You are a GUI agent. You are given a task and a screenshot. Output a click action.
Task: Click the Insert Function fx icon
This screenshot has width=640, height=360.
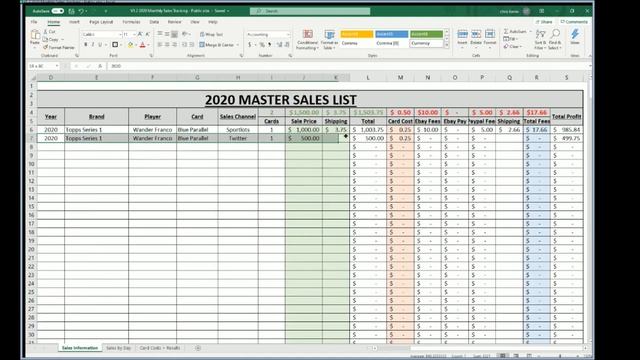pos(100,66)
